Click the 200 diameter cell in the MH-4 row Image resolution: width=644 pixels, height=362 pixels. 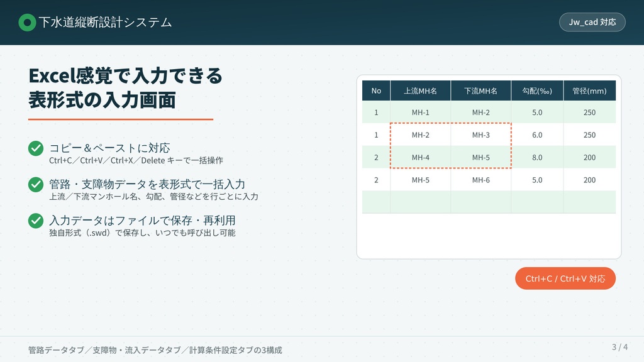point(589,157)
